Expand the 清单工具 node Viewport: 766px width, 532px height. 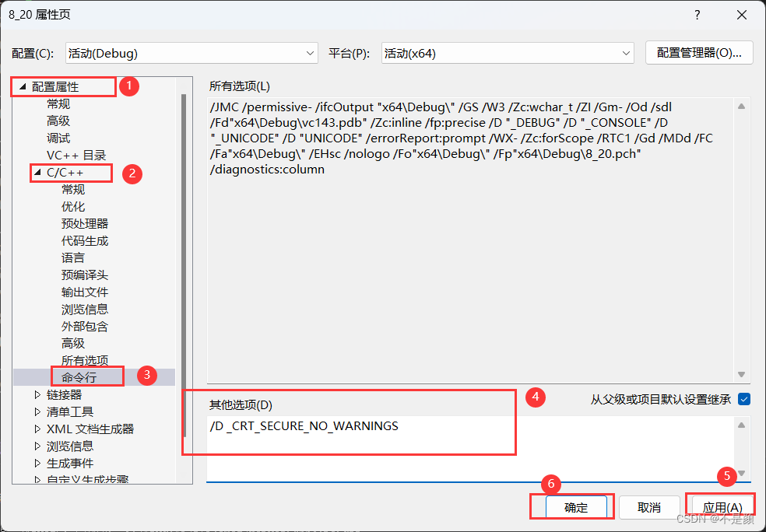pyautogui.click(x=37, y=411)
